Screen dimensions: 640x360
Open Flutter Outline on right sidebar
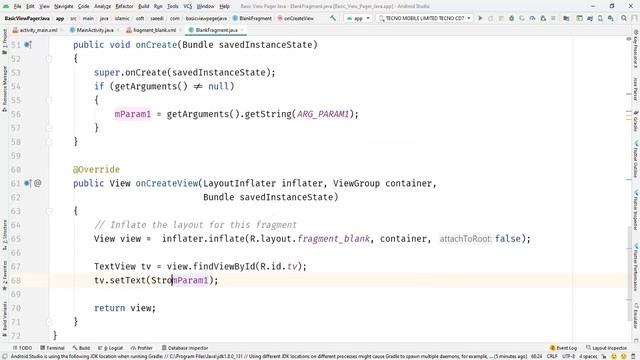pyautogui.click(x=636, y=158)
